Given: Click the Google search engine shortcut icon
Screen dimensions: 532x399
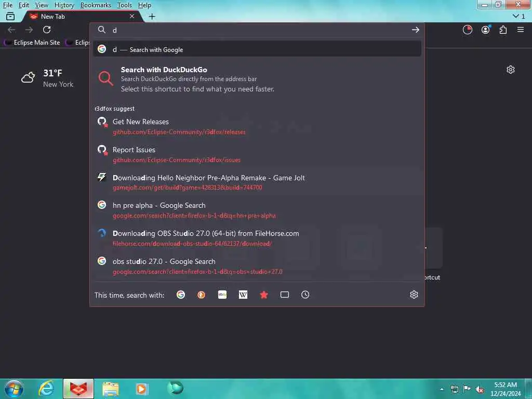Looking at the screenshot, I should (181, 295).
